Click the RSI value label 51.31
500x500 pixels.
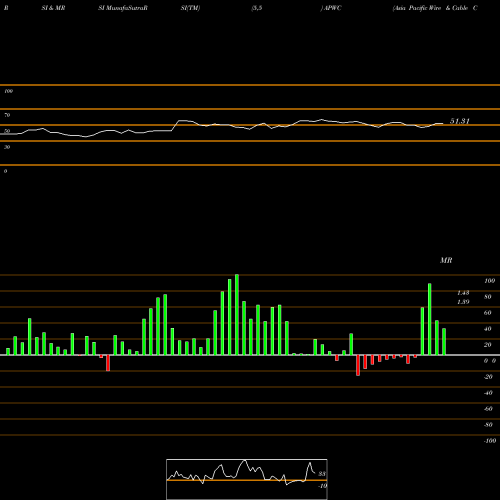[x=460, y=121]
